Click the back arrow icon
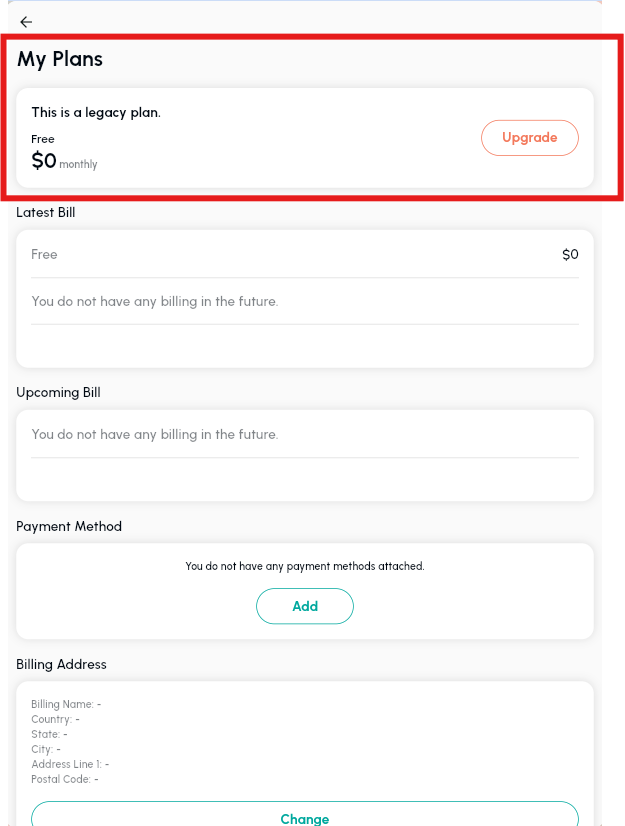The image size is (625, 826). (26, 22)
